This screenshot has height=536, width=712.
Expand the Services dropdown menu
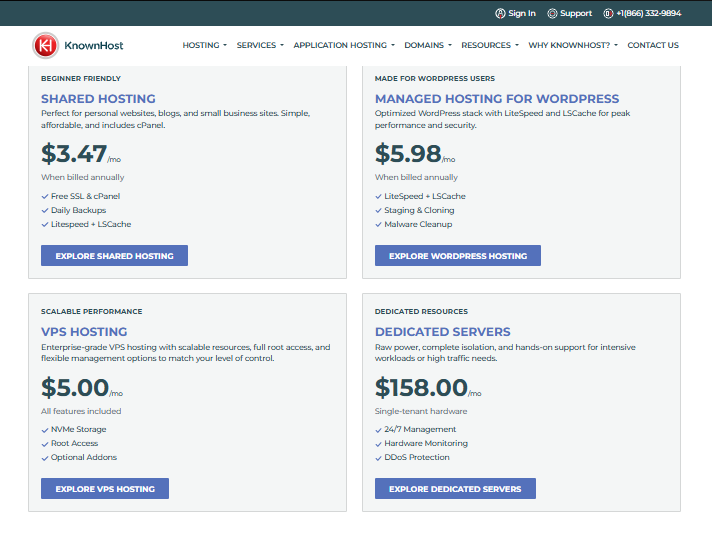point(260,45)
